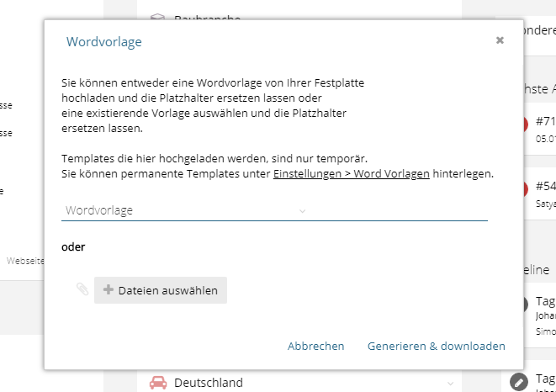
Task: Select the Deutschland field text
Action: [209, 383]
